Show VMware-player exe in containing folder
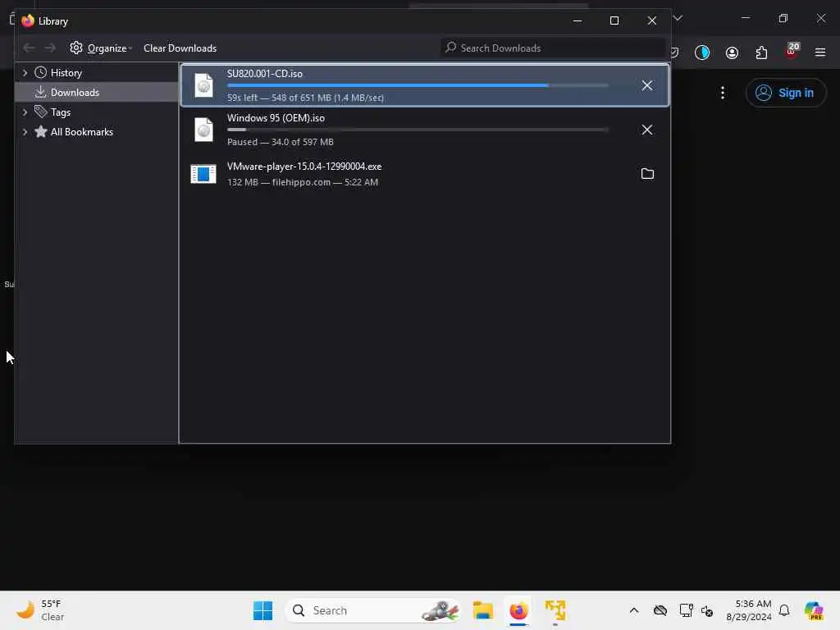840x630 pixels. [647, 174]
